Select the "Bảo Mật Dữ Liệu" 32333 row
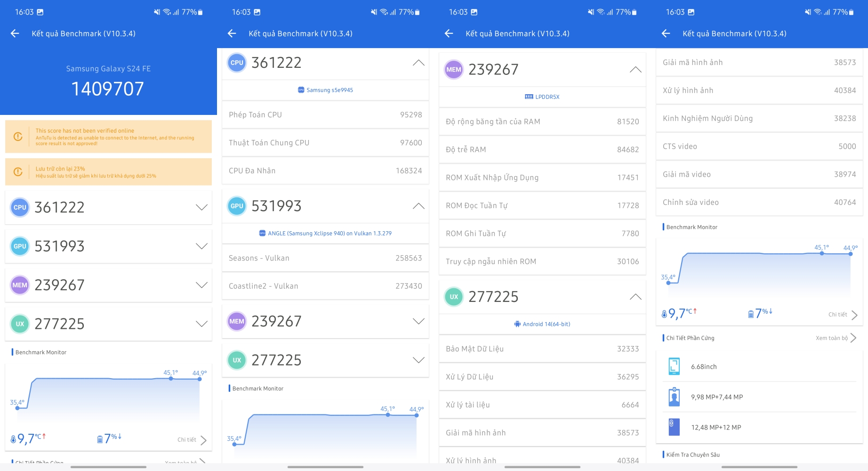Screen dimensions: 868x471 pos(542,349)
